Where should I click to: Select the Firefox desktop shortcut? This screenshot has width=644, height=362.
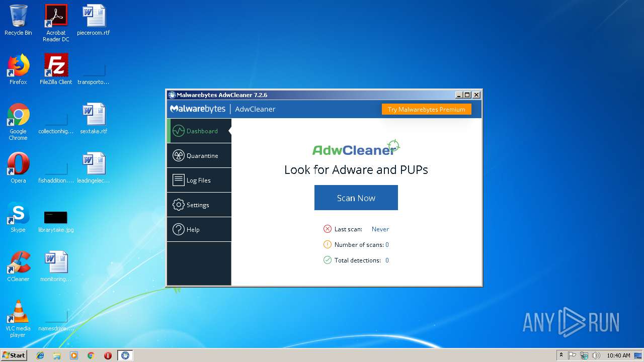tap(18, 69)
